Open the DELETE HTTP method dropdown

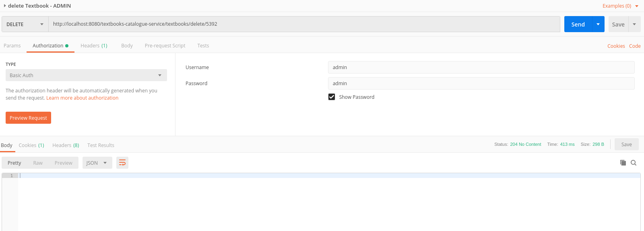[x=25, y=24]
